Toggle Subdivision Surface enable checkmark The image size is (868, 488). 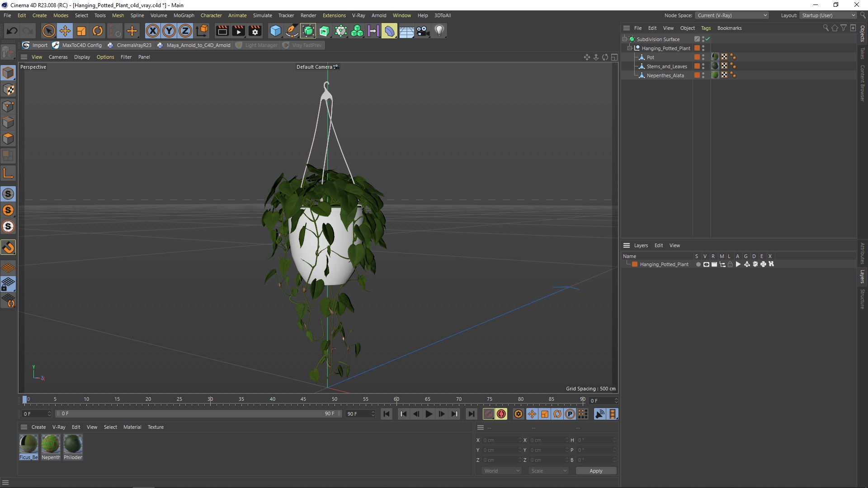(708, 39)
